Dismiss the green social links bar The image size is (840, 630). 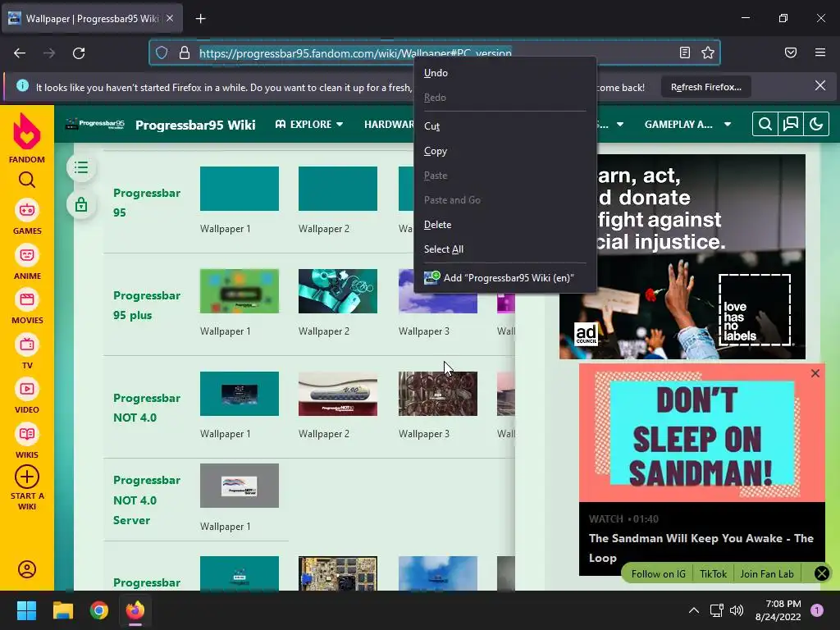coord(821,573)
